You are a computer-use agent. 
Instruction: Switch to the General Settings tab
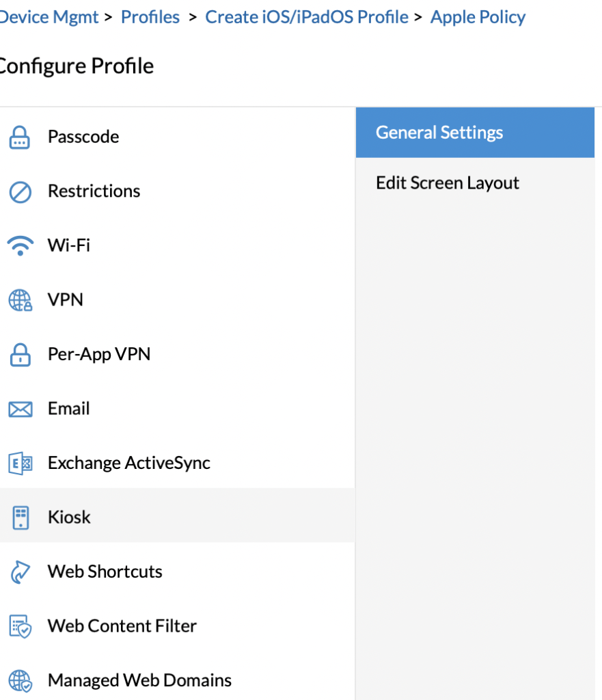tap(475, 133)
